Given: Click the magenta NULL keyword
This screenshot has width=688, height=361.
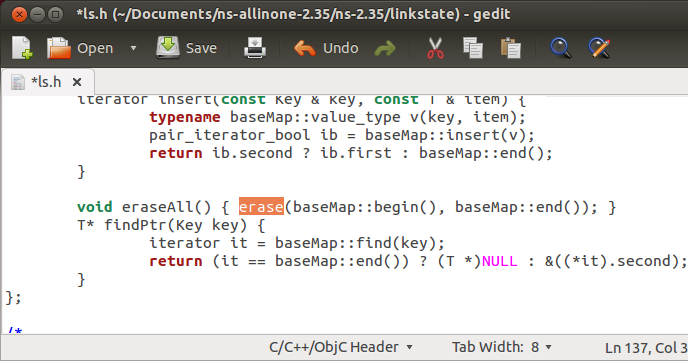Looking at the screenshot, I should (499, 261).
